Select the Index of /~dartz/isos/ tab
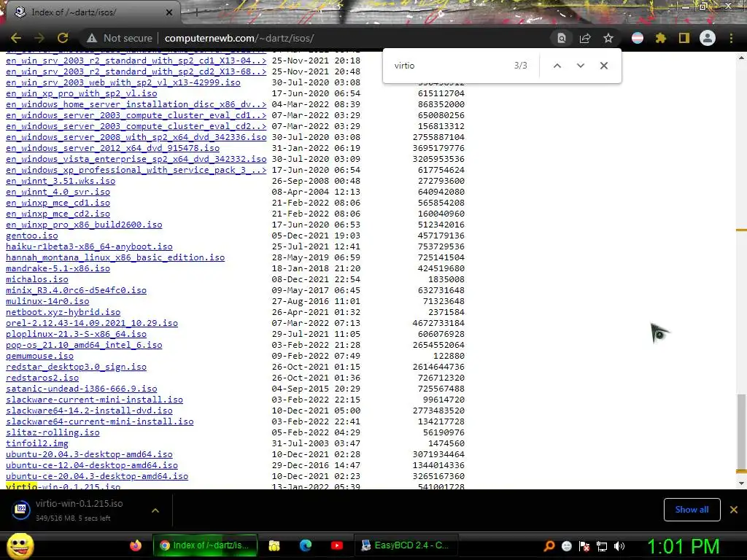Screen dimensions: 747x560 point(93,12)
